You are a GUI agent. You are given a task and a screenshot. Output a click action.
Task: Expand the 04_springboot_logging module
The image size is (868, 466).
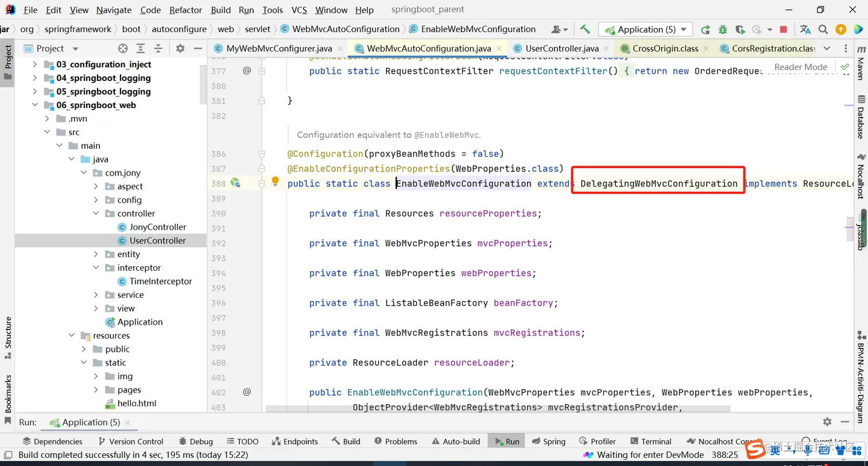34,78
